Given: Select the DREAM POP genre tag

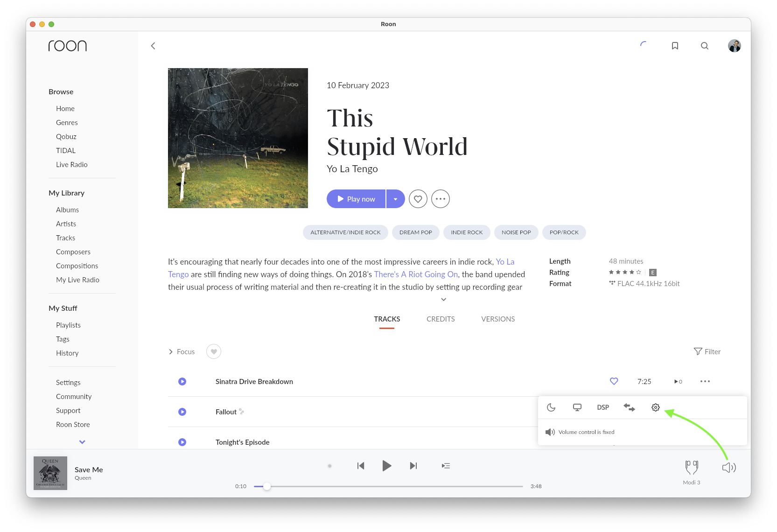Looking at the screenshot, I should point(416,232).
